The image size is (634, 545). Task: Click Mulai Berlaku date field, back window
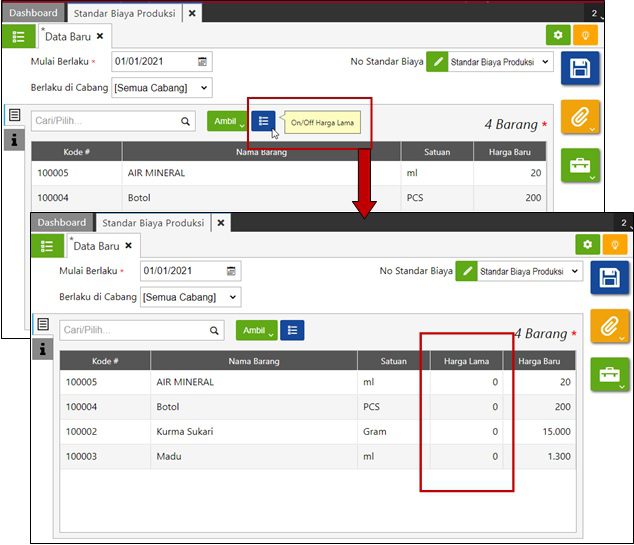click(162, 61)
